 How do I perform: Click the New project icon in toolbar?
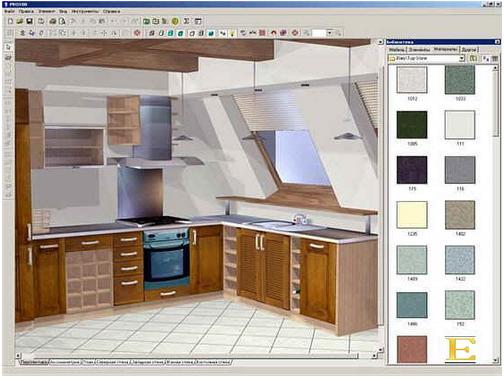(10, 21)
